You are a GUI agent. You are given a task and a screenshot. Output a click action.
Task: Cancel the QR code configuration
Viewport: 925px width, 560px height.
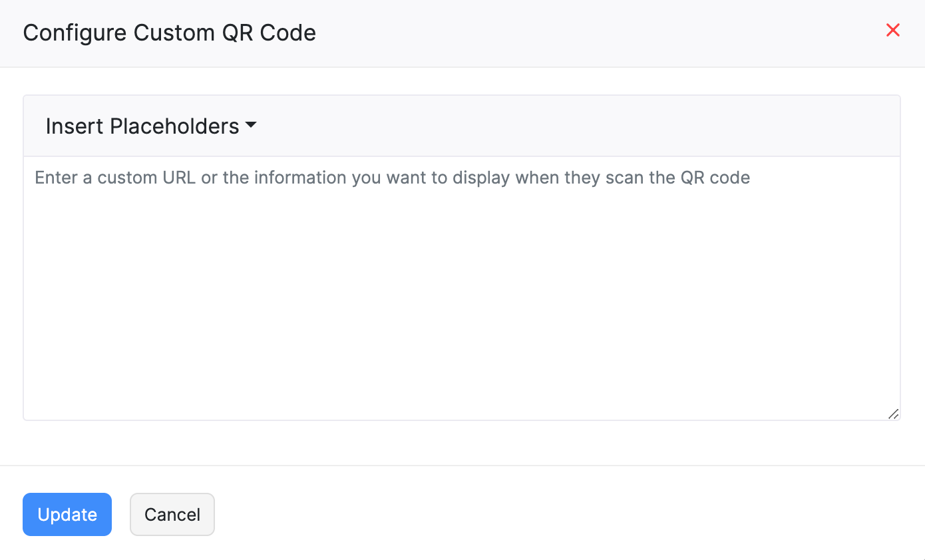[172, 514]
